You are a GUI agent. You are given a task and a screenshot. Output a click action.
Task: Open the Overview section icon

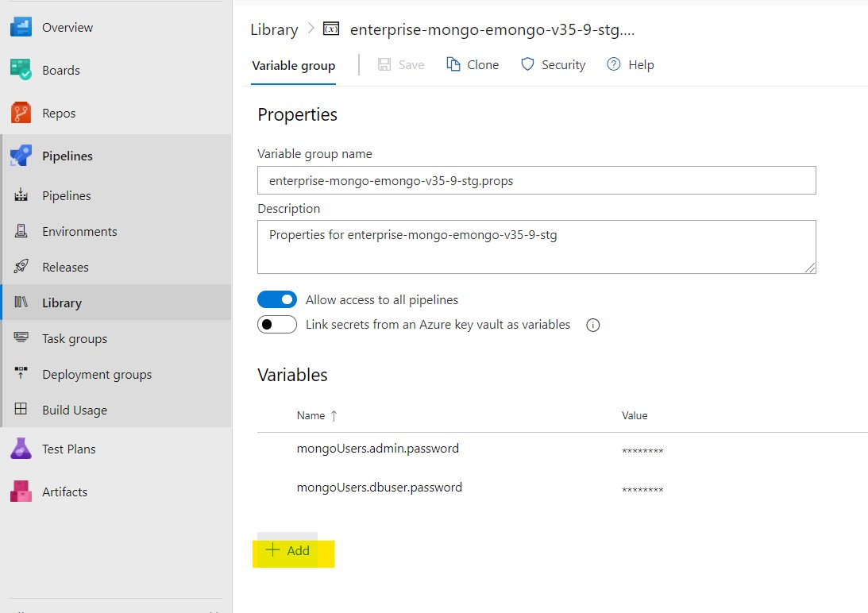pyautogui.click(x=21, y=27)
